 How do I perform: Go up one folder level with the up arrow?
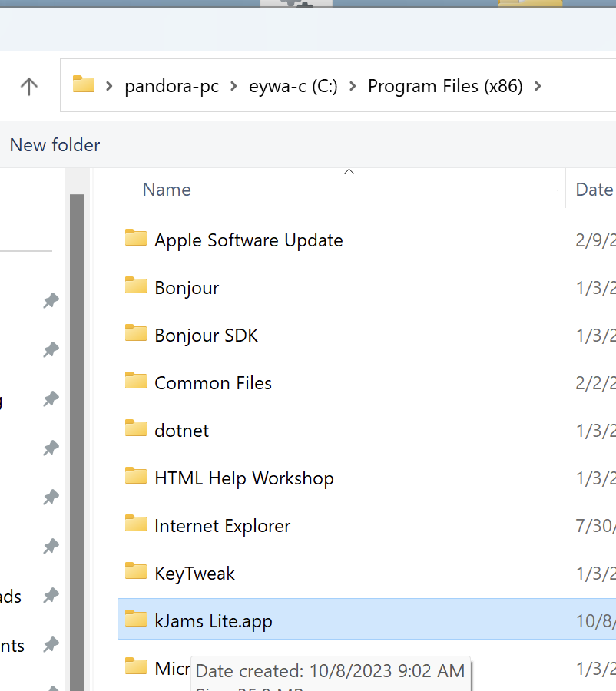coord(29,86)
